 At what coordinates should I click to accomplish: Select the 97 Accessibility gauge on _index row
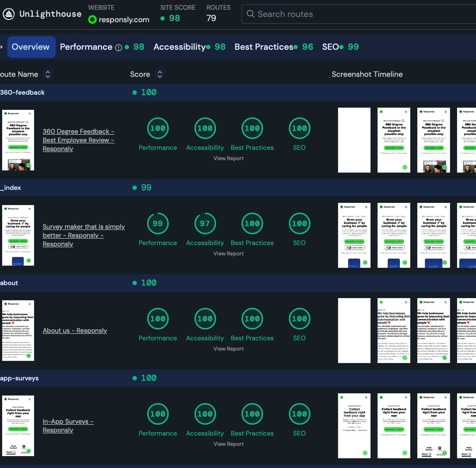pyautogui.click(x=205, y=223)
